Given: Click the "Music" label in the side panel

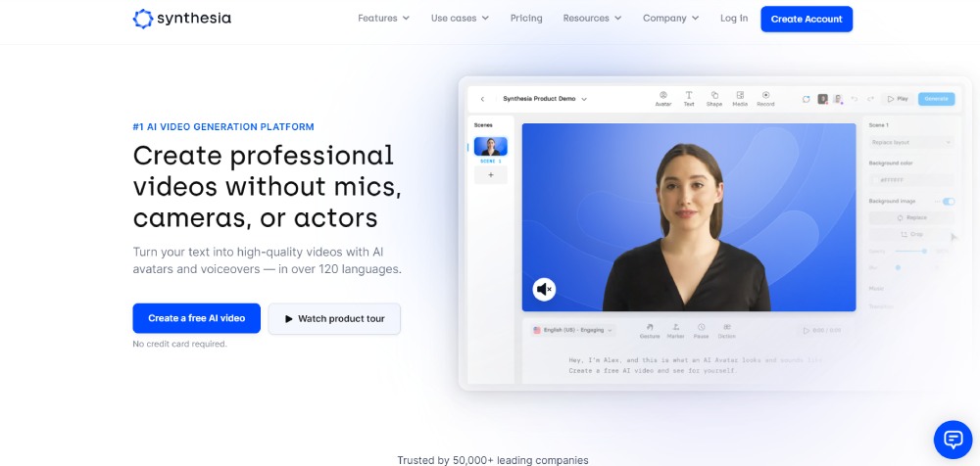Looking at the screenshot, I should (x=876, y=289).
